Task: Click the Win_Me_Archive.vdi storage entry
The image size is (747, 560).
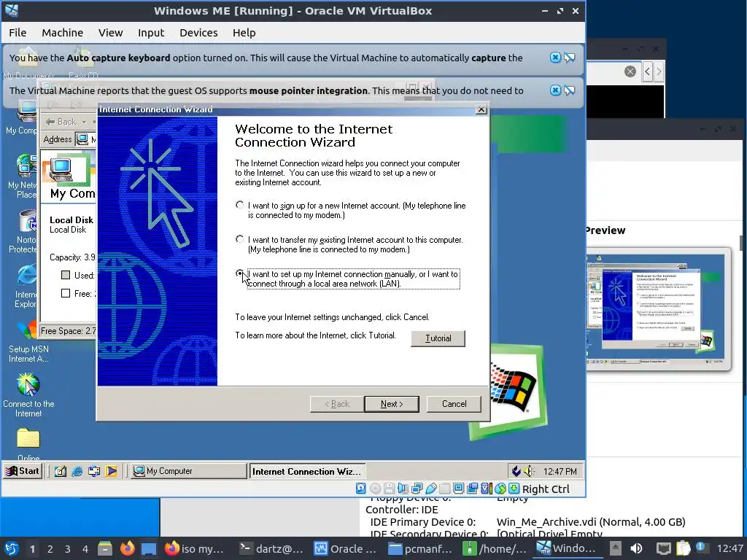Action: coord(591,522)
